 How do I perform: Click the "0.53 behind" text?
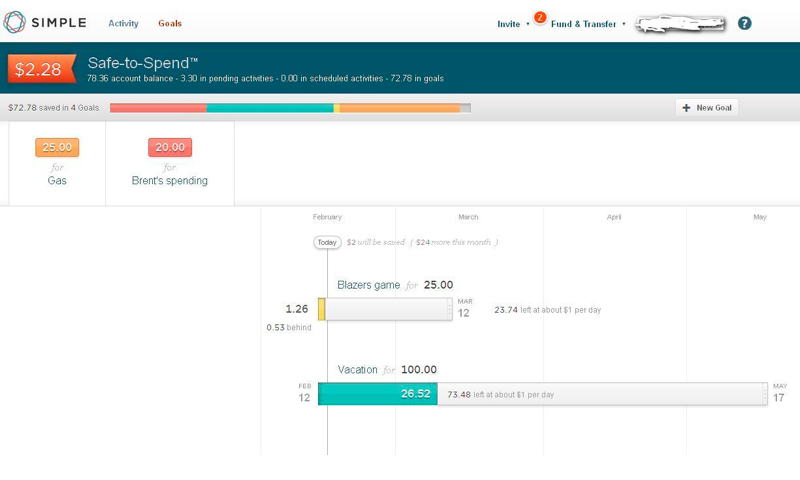click(x=289, y=327)
